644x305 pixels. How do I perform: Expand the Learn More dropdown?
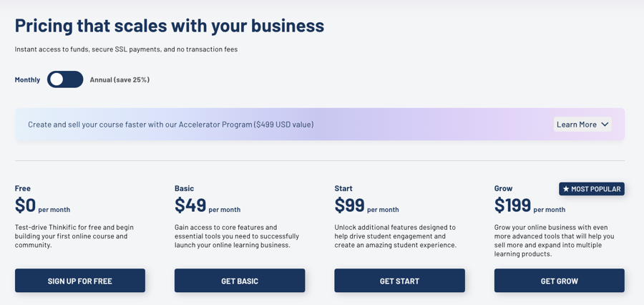(x=582, y=125)
